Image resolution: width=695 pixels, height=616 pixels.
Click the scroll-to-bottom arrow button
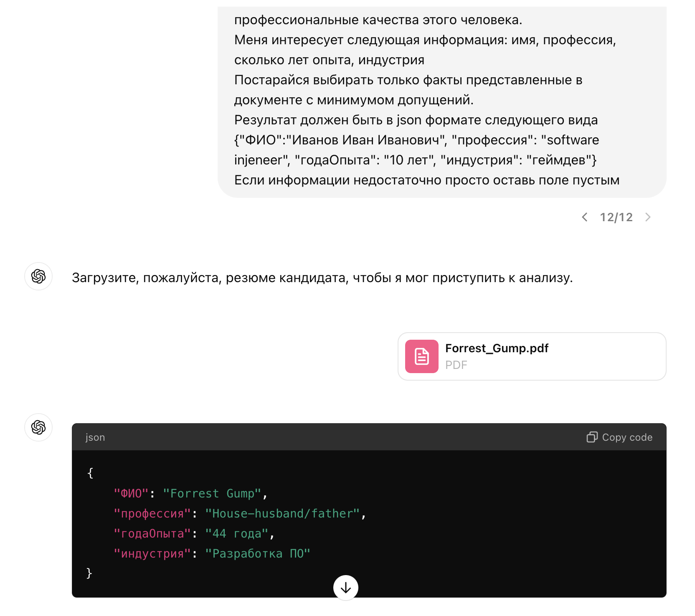tap(346, 588)
